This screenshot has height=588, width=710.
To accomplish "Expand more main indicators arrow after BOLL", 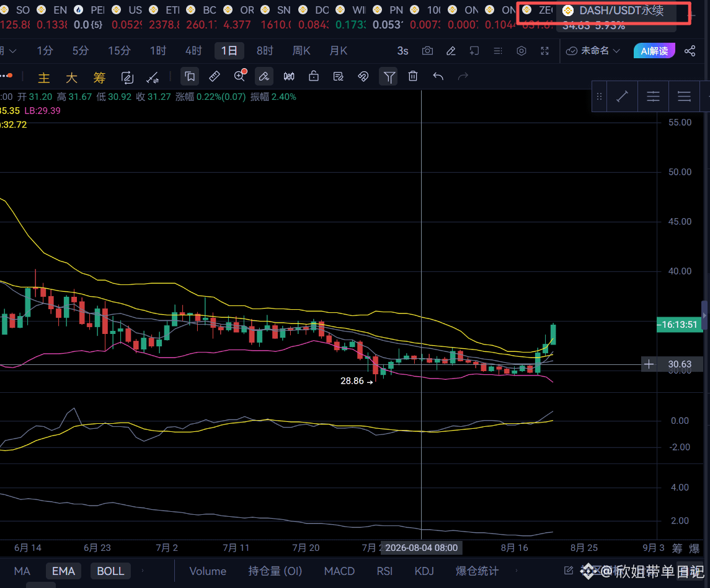I will pos(143,571).
